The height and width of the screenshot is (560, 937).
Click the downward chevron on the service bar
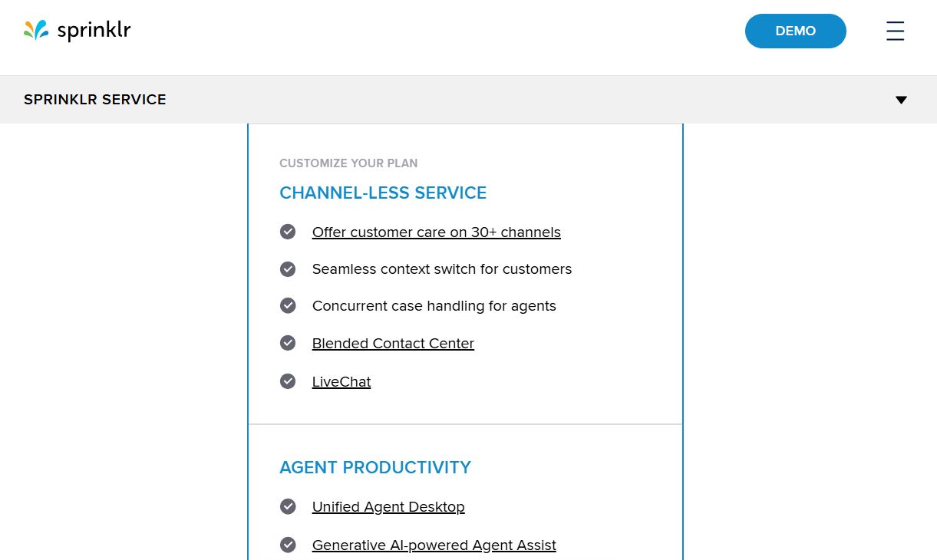901,99
